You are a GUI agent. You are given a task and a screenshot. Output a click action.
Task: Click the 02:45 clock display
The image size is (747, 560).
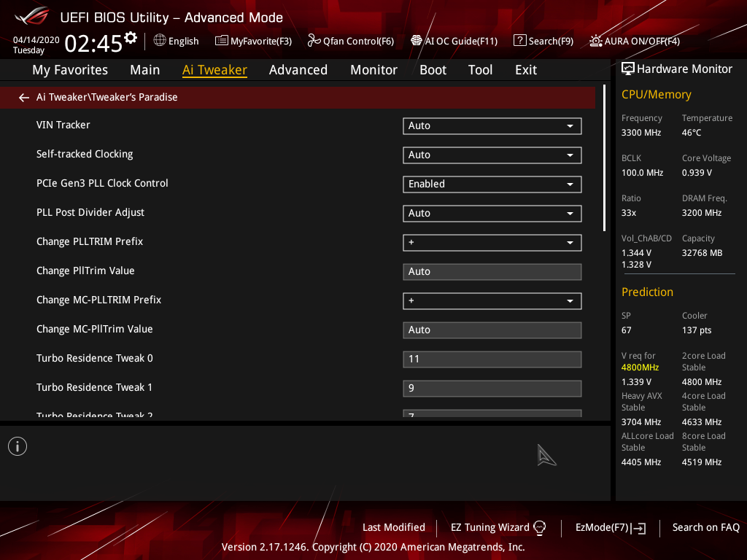point(94,44)
